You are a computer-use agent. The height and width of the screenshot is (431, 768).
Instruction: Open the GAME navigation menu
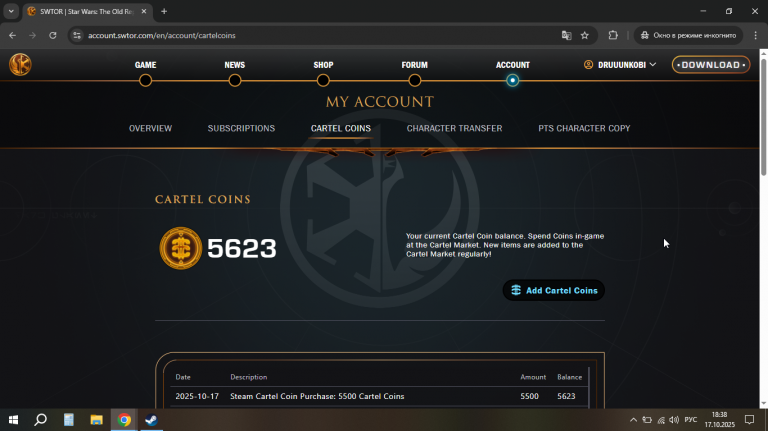tap(145, 65)
